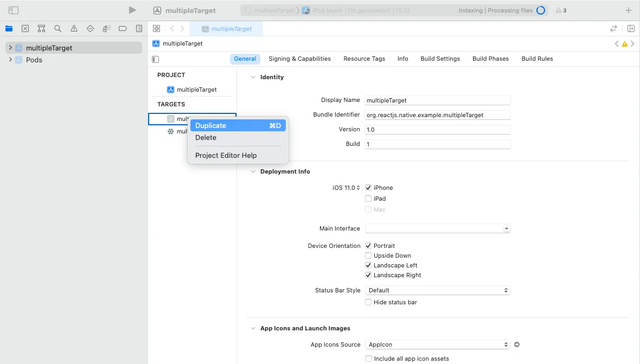Image resolution: width=640 pixels, height=364 pixels.
Task: Open the related items grid icon
Action: point(156,29)
